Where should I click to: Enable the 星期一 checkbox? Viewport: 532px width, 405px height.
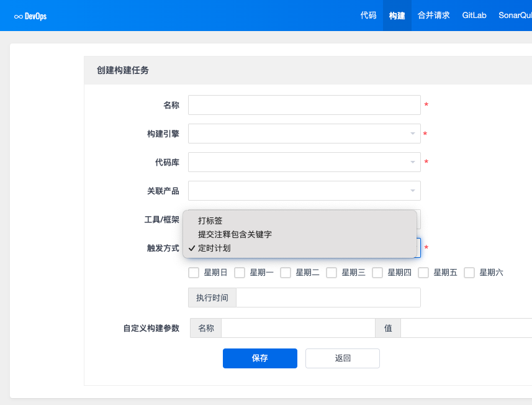[x=240, y=272]
